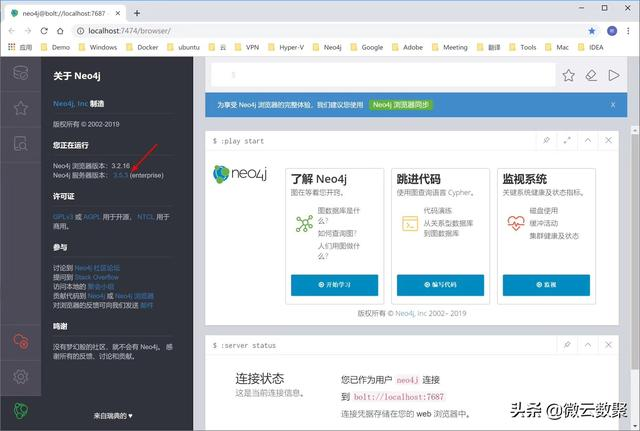
Task: Click the 开始学习 button
Action: pos(334,285)
